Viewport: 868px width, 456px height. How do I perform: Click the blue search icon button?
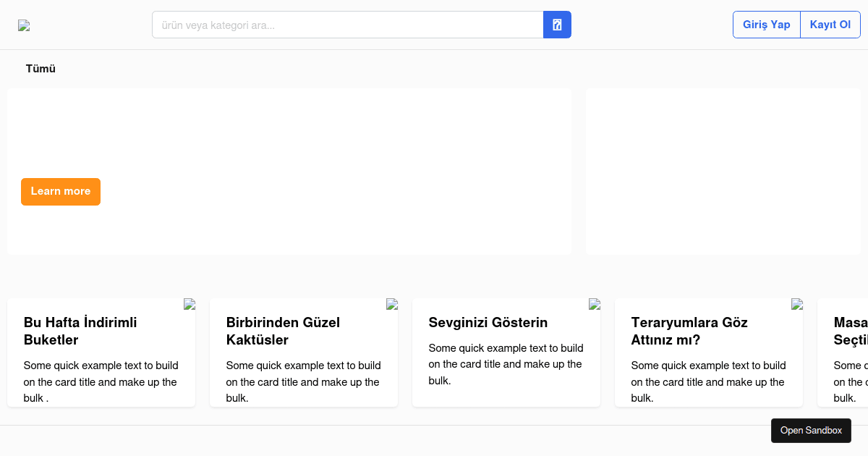point(557,25)
